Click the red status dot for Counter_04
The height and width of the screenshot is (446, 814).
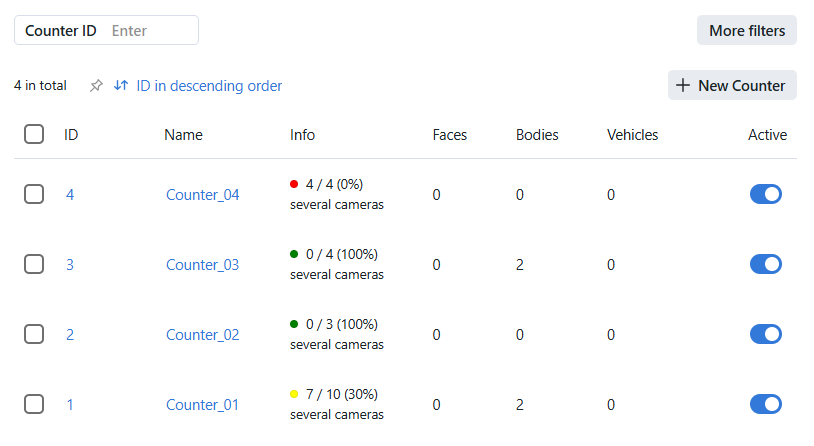pyautogui.click(x=294, y=184)
